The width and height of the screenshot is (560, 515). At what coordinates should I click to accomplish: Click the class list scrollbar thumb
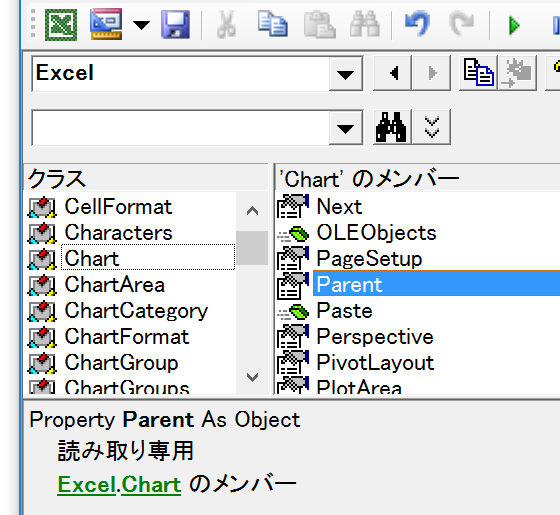[x=252, y=248]
